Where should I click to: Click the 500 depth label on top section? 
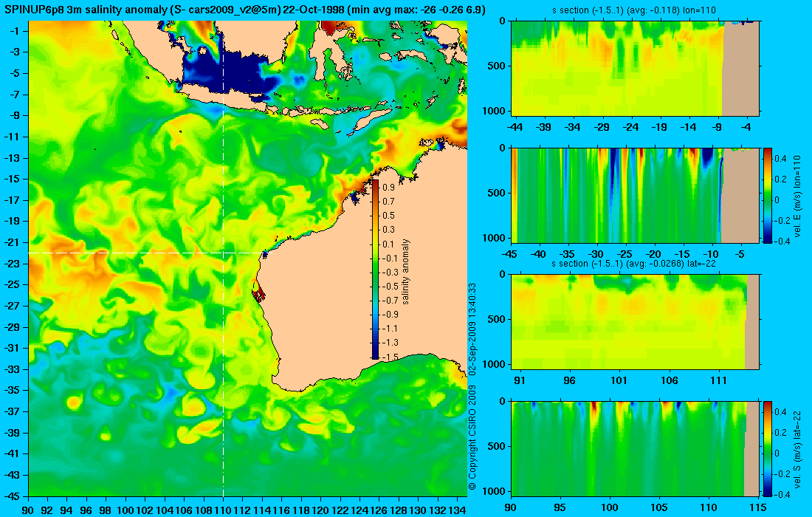click(498, 66)
